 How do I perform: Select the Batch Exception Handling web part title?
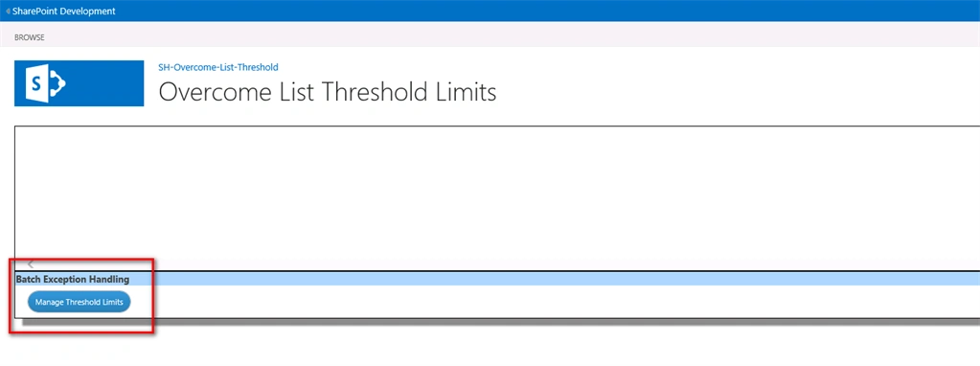(73, 279)
